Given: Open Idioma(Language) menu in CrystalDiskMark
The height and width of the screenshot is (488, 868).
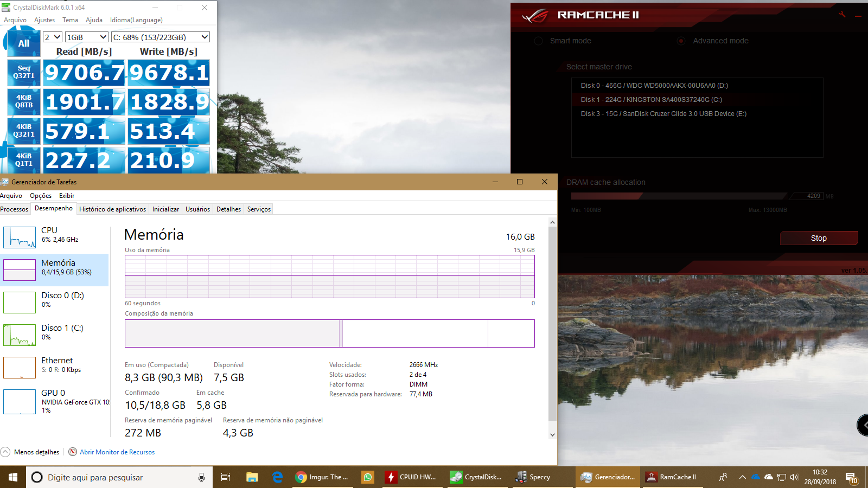Looking at the screenshot, I should [x=136, y=20].
